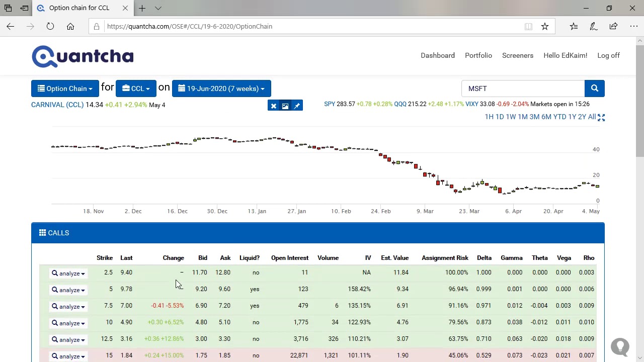Click the CARNIVAL (CCL) link
The width and height of the screenshot is (644, 362).
pyautogui.click(x=57, y=105)
